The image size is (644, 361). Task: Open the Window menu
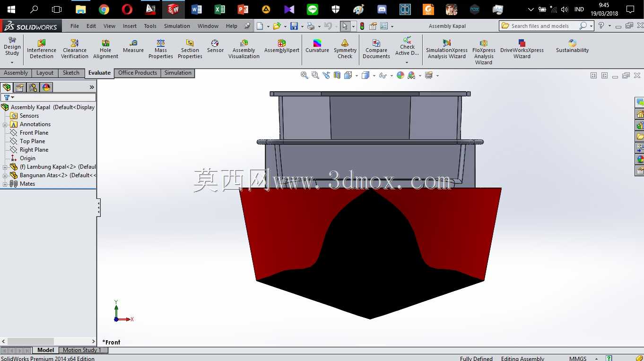(x=208, y=26)
